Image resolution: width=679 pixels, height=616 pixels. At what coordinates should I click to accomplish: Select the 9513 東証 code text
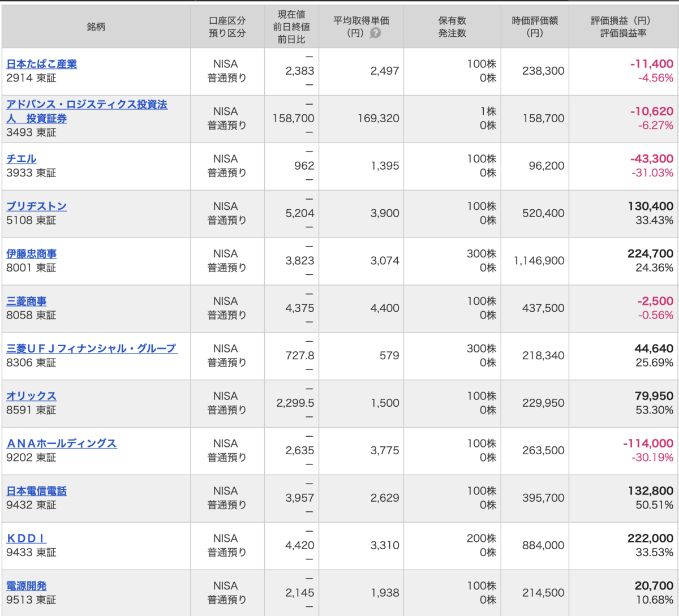click(x=31, y=600)
